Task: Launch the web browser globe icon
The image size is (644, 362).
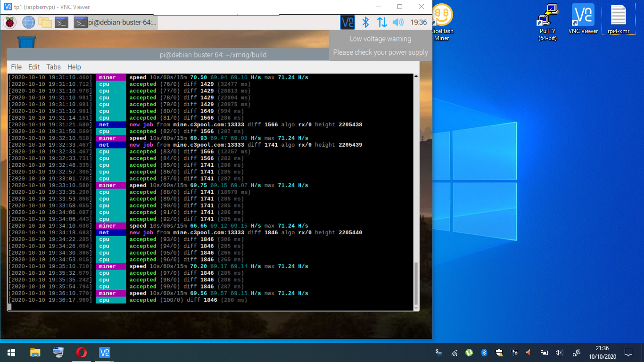Action: (x=28, y=22)
